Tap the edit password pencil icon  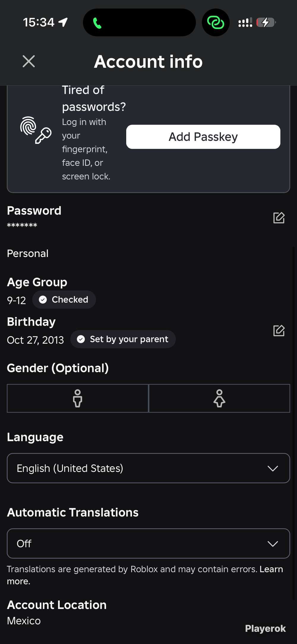[x=279, y=218]
